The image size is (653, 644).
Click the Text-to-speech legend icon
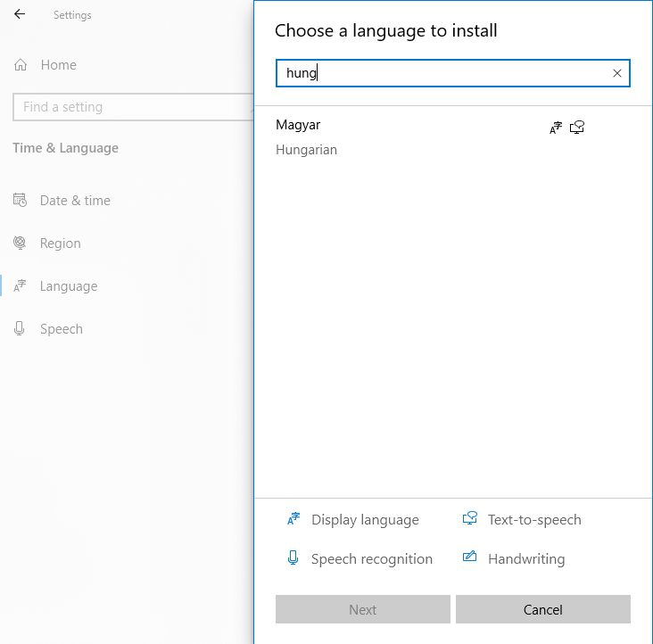(x=470, y=520)
